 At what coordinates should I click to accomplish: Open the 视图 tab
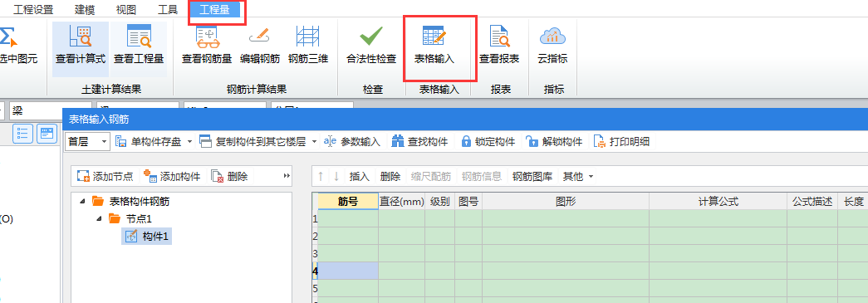click(126, 9)
